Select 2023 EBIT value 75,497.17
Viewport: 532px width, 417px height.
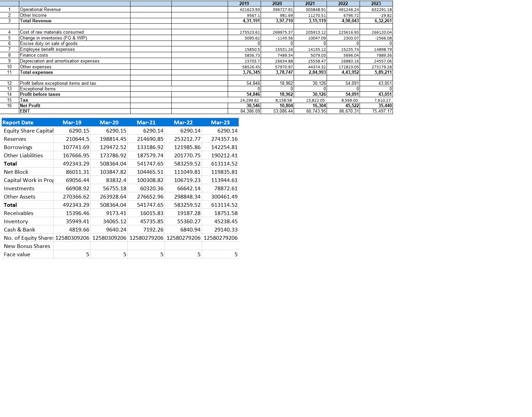coord(382,111)
